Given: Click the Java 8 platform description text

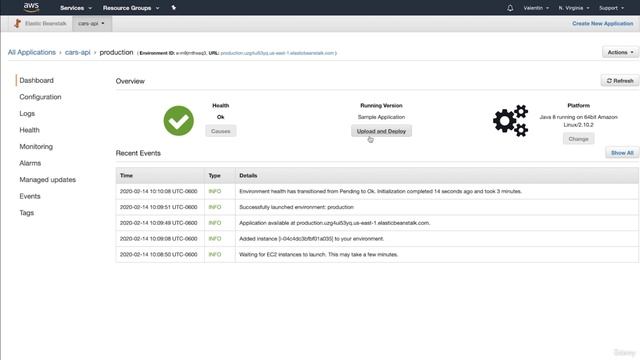Looking at the screenshot, I should pos(578,121).
